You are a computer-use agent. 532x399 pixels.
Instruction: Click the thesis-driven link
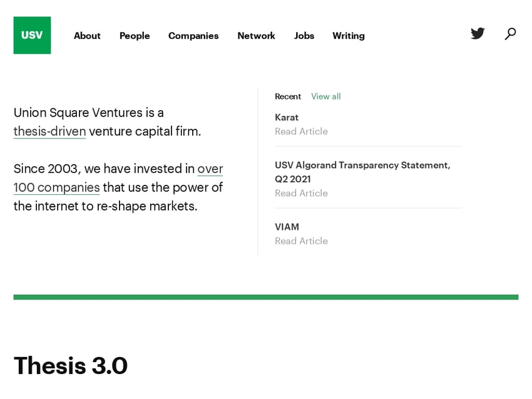(49, 131)
